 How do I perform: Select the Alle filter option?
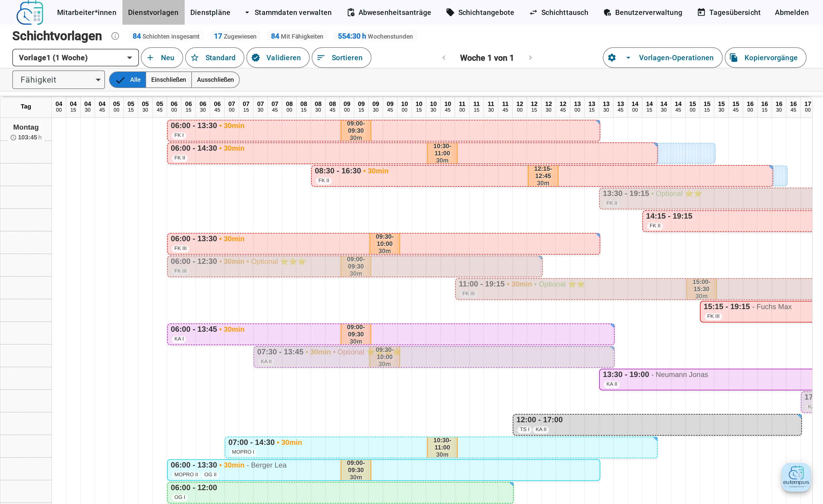(128, 80)
